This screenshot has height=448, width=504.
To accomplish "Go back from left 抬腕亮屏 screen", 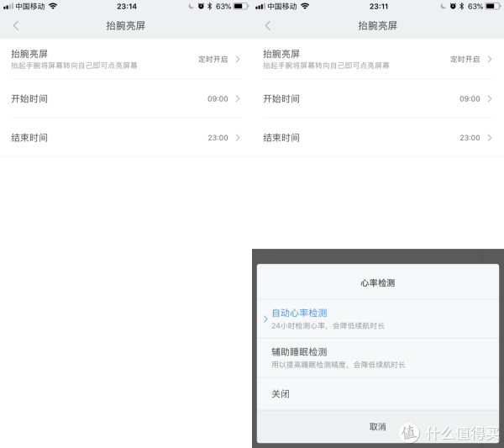I will (16, 25).
